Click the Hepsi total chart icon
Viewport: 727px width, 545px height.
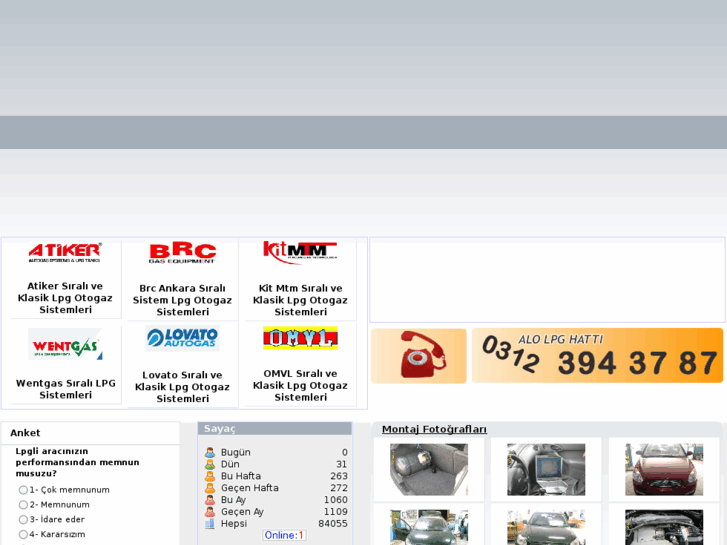tap(210, 524)
